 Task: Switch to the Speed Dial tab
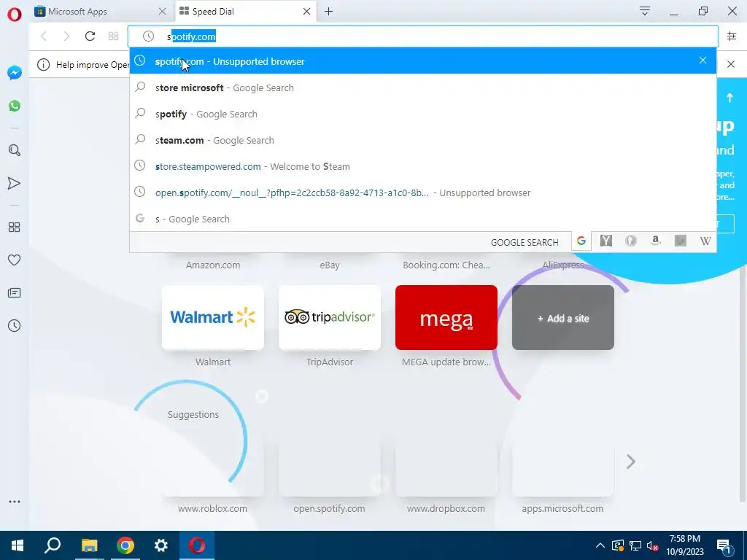pyautogui.click(x=246, y=12)
